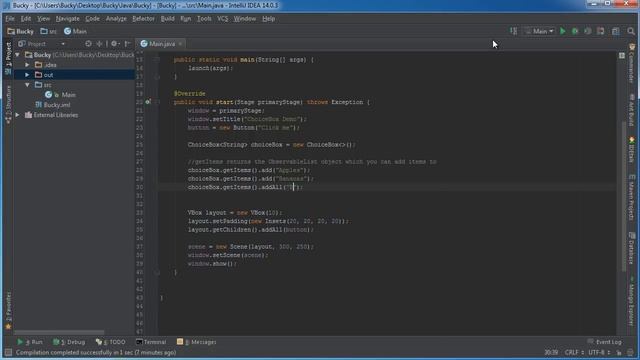640x360 pixels.
Task: Click the tool window toggle in bottom-left corner
Action: (x=8, y=352)
